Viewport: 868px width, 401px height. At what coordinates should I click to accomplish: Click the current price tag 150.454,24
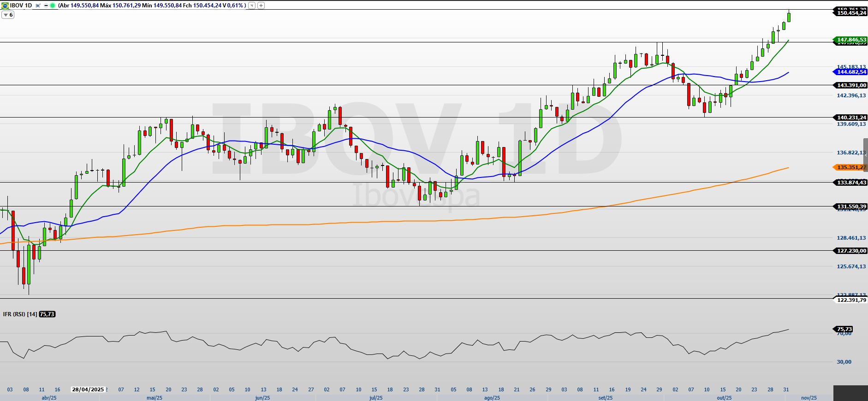point(851,13)
